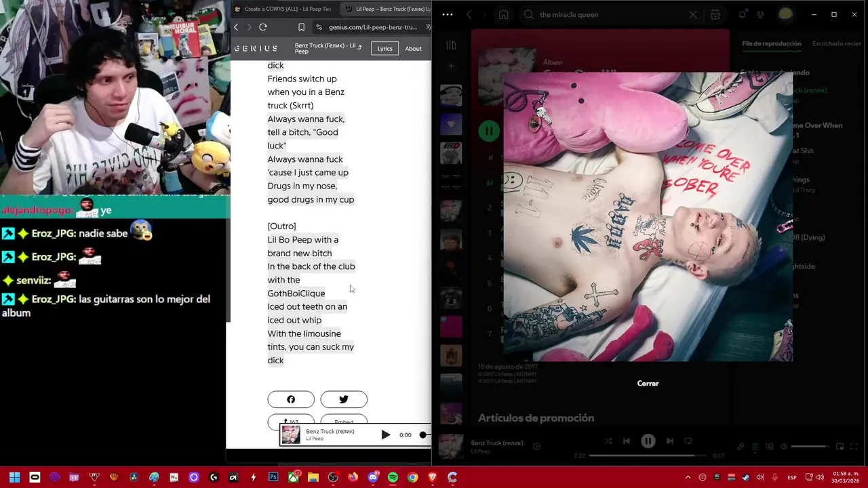Open Firefox from the taskbar
Image resolution: width=868 pixels, height=488 pixels.
point(353,477)
